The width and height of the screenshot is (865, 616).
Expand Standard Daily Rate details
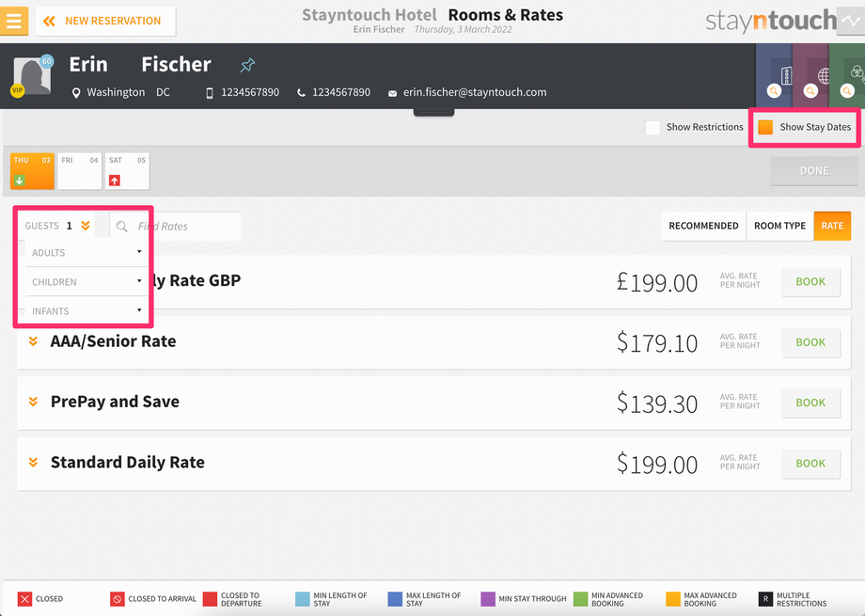click(x=33, y=462)
